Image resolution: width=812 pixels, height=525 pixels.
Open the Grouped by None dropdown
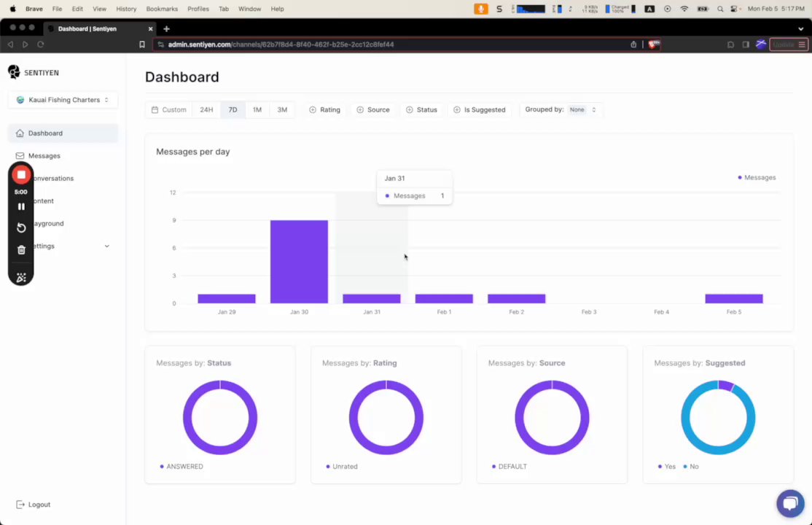click(582, 110)
